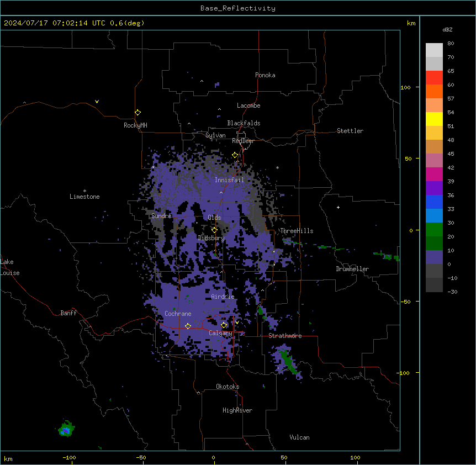
Task: Click the RockyMH label
Action: coord(135,125)
